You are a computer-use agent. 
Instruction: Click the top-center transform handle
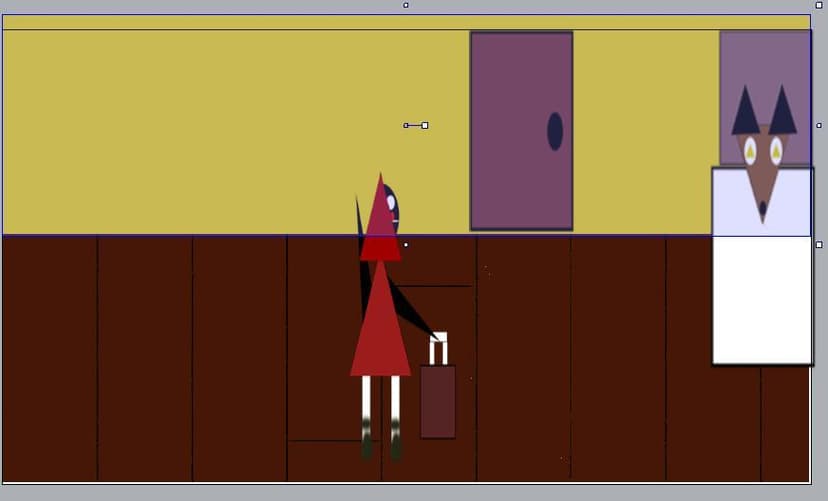(406, 5)
